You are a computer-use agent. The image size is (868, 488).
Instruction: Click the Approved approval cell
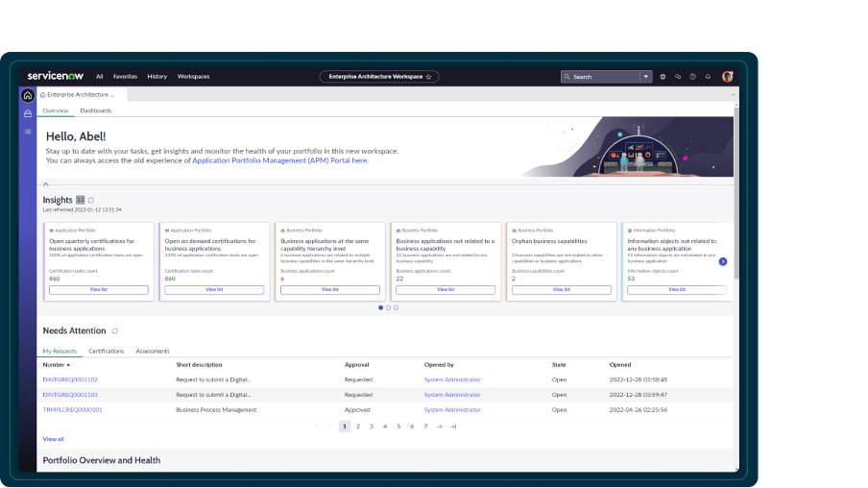pyautogui.click(x=357, y=410)
